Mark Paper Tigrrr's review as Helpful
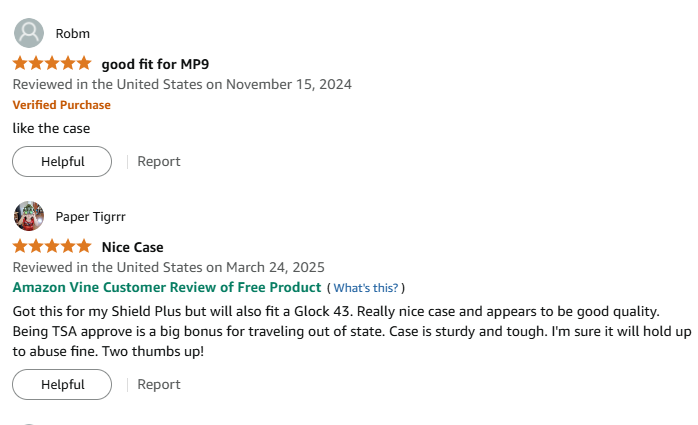This screenshot has width=698, height=425. coord(62,385)
